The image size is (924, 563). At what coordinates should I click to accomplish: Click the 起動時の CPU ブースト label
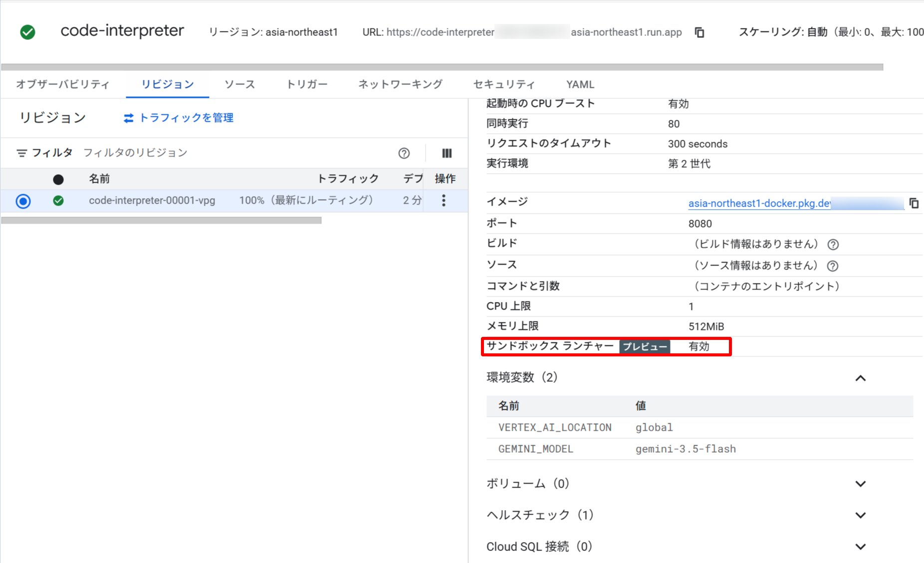tap(541, 103)
